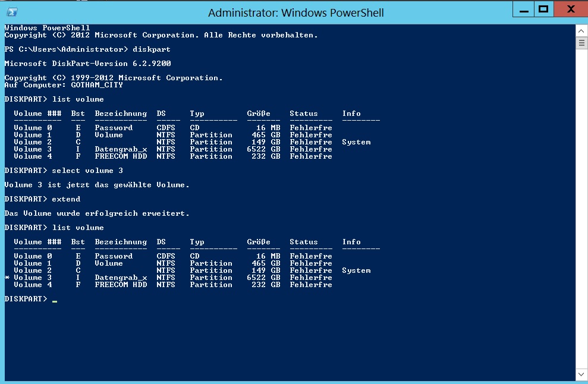
Task: Click the asterisk-marked Volume 3 row
Action: [168, 278]
